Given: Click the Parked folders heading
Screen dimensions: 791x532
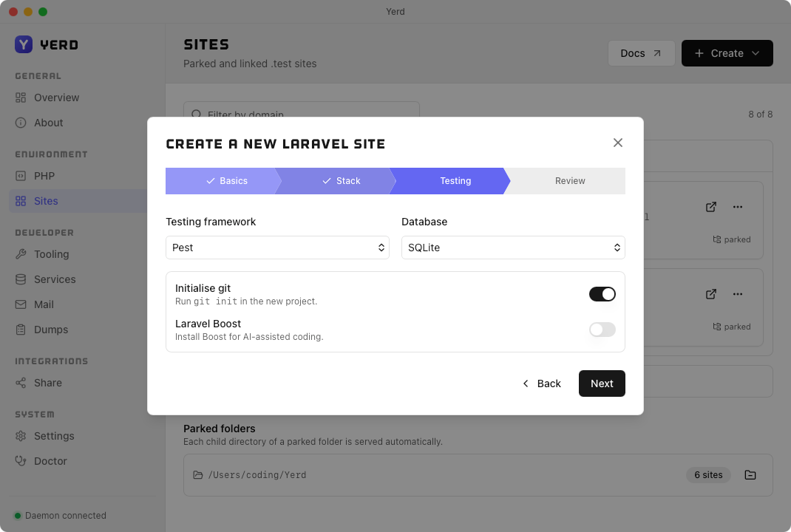Looking at the screenshot, I should tap(219, 429).
